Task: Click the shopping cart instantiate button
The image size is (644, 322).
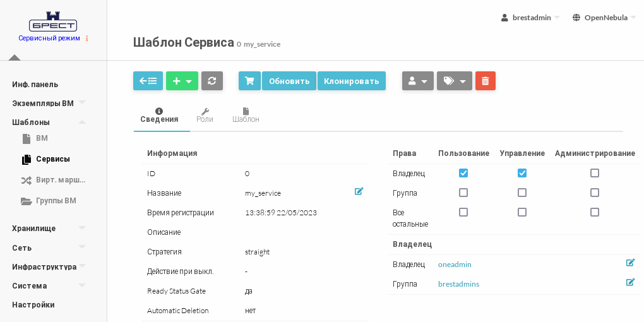Action: click(x=249, y=81)
